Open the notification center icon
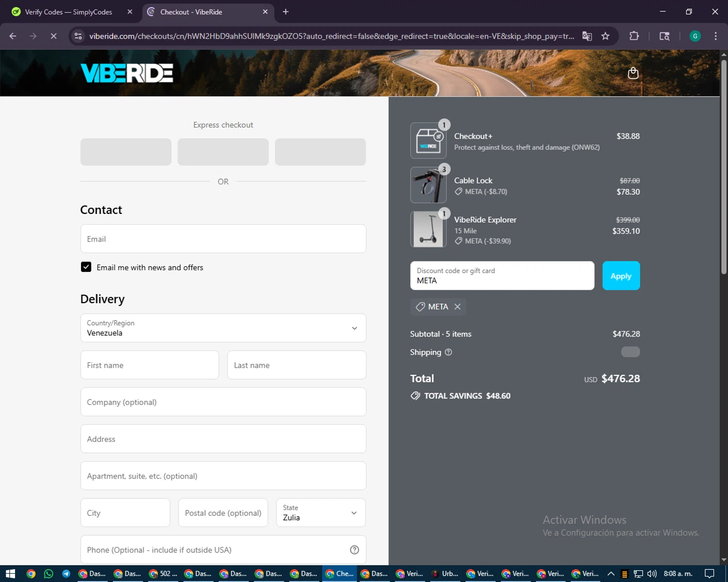This screenshot has height=582, width=728. point(709,574)
